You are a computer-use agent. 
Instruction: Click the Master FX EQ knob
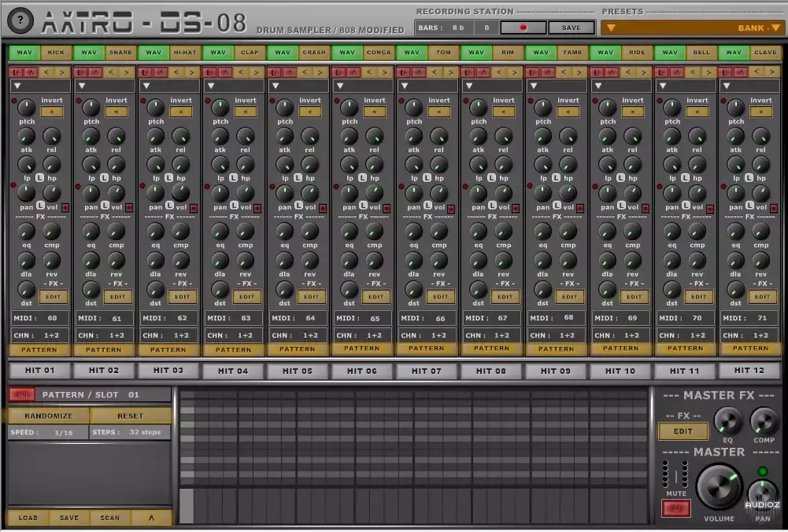(727, 421)
